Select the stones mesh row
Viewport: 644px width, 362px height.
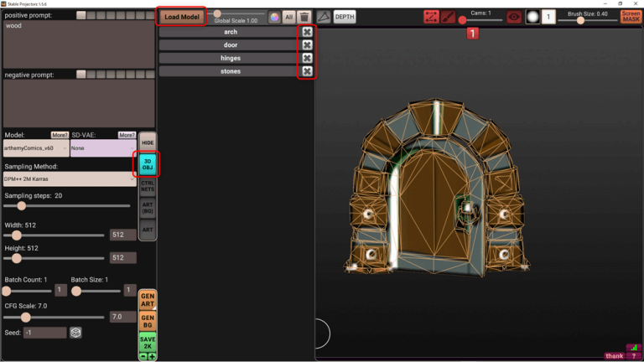coord(230,71)
